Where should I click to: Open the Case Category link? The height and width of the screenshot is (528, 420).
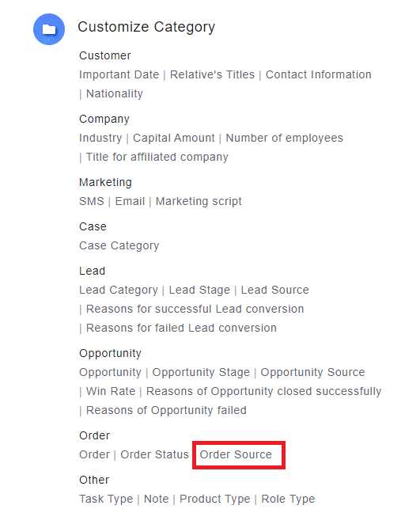[x=119, y=245]
